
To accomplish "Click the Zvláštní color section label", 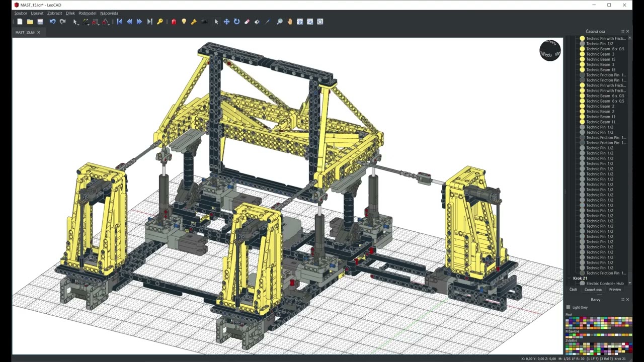I will 571,340.
